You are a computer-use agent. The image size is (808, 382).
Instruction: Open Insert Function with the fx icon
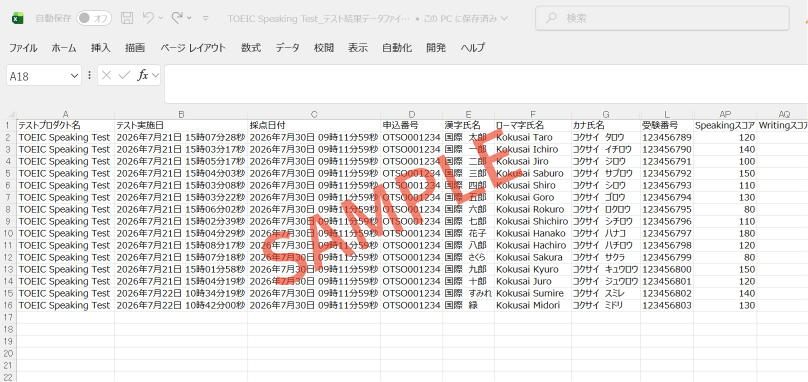[x=142, y=76]
